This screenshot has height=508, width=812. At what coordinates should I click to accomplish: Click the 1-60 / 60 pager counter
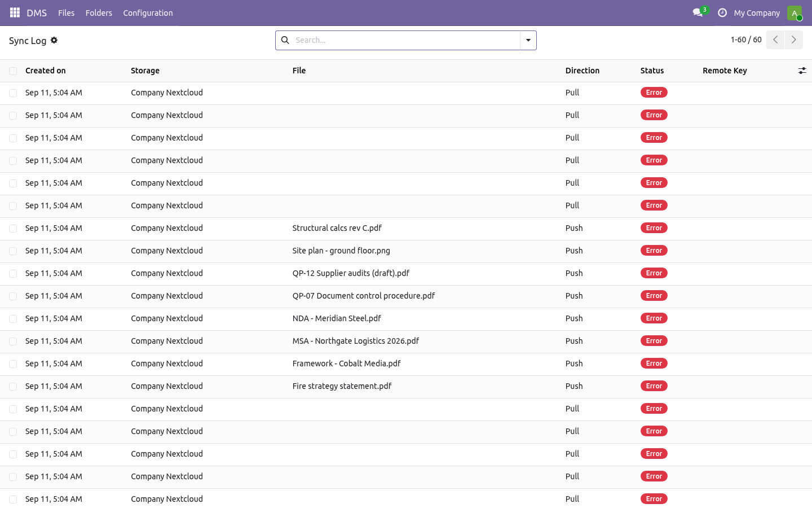(746, 40)
